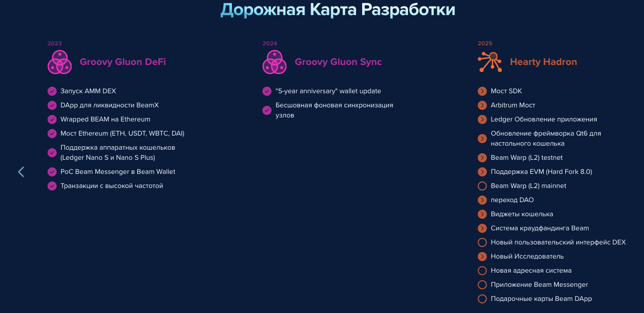The width and height of the screenshot is (644, 313).
Task: Click the Hearty Hadron heading
Action: click(x=543, y=62)
